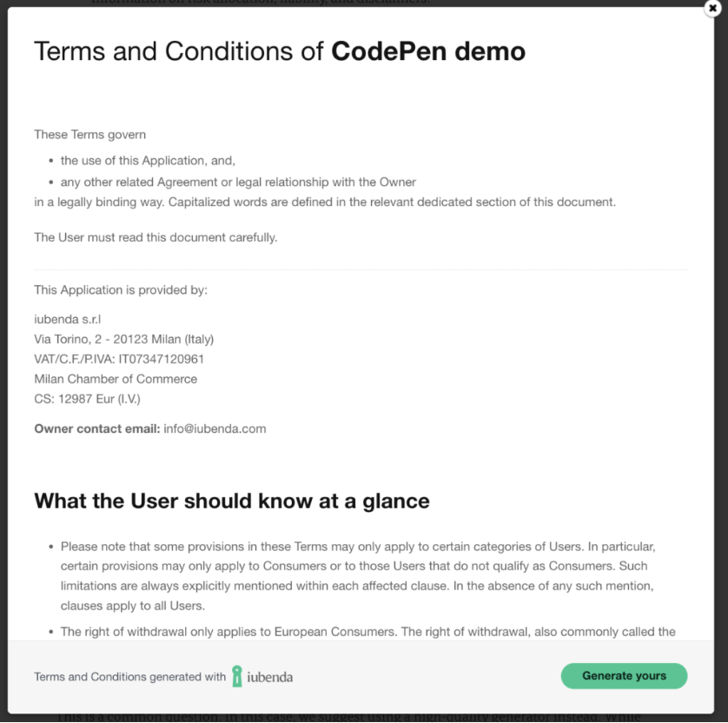Click the info@iubenda.com email address
The width and height of the screenshot is (728, 723).
coord(215,428)
